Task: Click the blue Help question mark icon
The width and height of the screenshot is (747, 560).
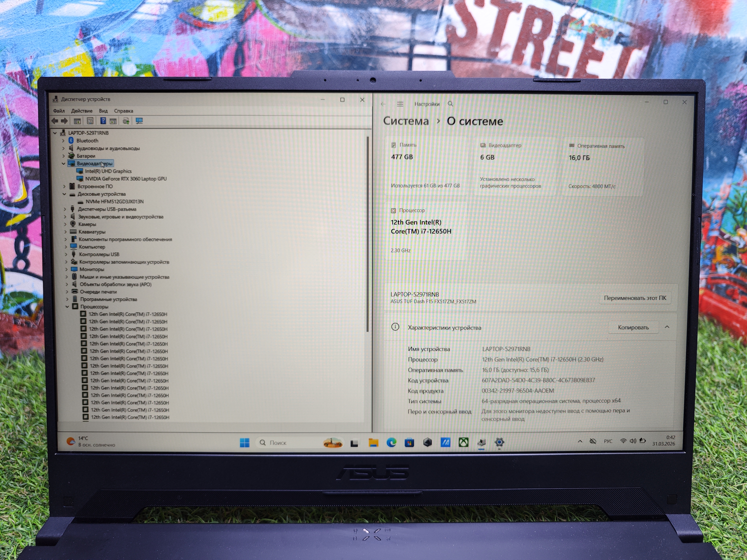Action: [x=103, y=121]
